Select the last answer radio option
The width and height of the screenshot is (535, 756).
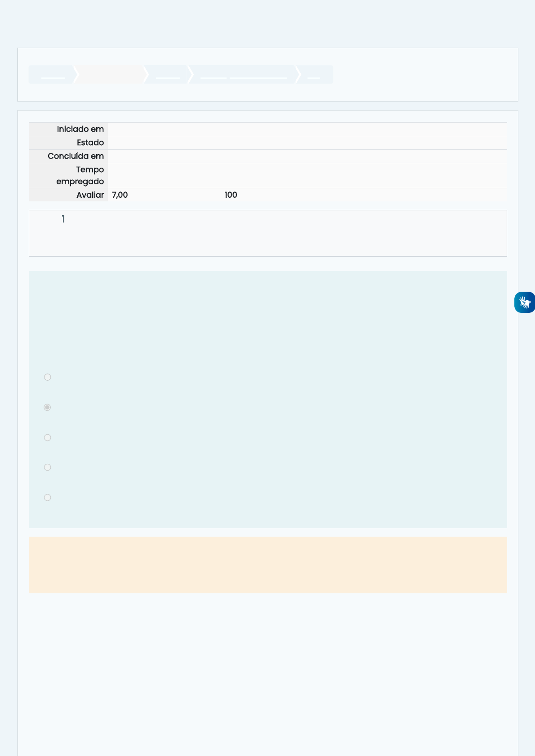[x=47, y=498]
